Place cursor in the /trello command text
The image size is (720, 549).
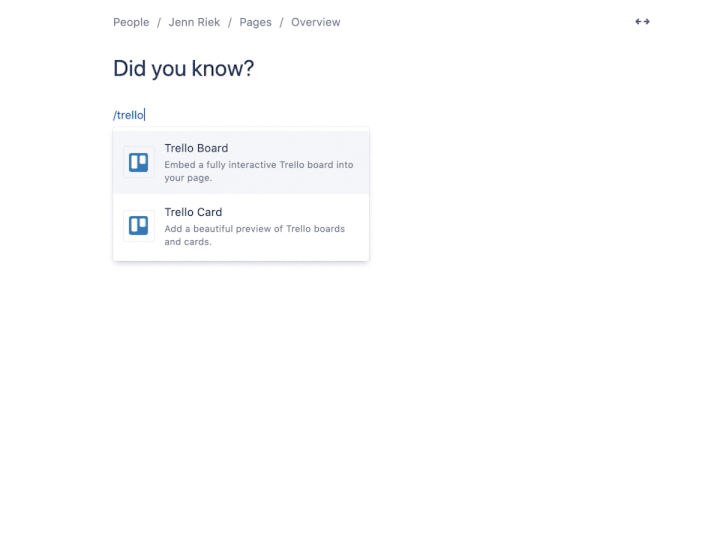click(x=129, y=115)
